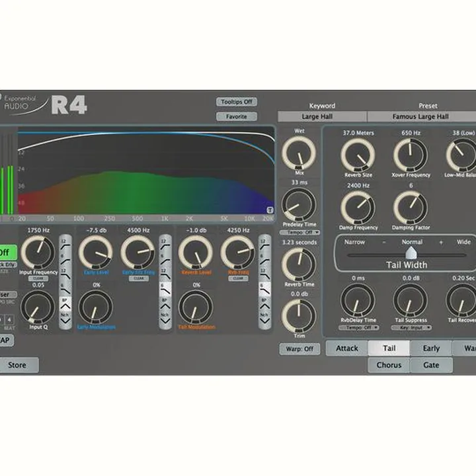The width and height of the screenshot is (476, 476).
Task: Switch to the Chorus tab
Action: 389,365
